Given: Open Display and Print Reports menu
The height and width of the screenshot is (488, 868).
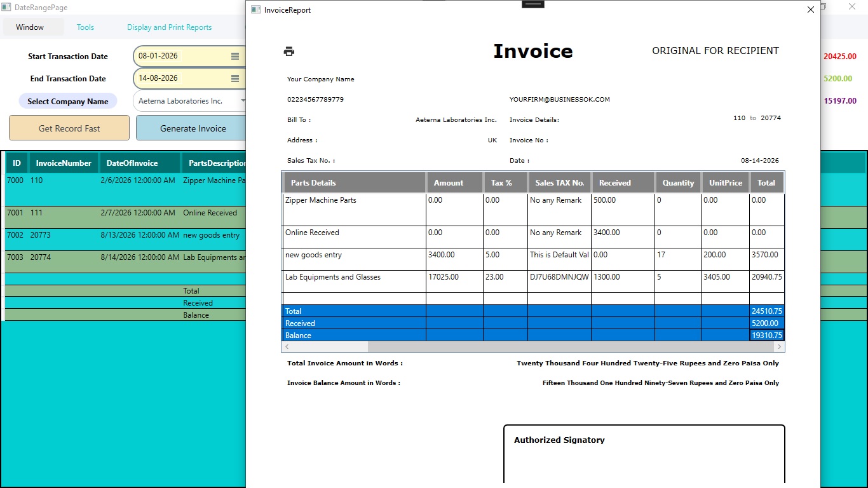Looking at the screenshot, I should coord(170,27).
